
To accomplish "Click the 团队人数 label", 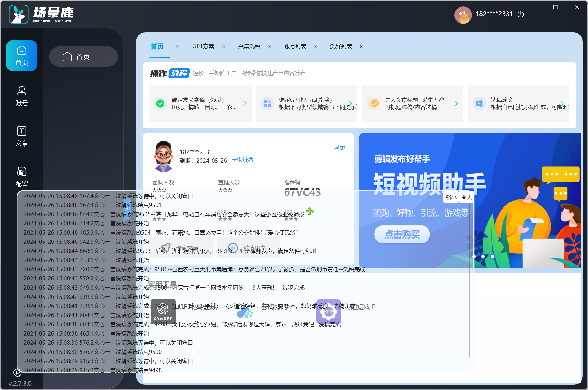I will (163, 183).
